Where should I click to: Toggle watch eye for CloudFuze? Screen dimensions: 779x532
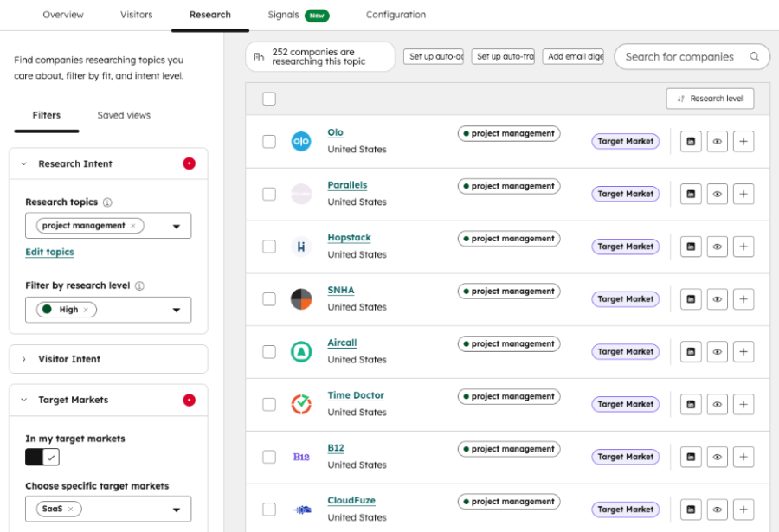[x=717, y=510]
